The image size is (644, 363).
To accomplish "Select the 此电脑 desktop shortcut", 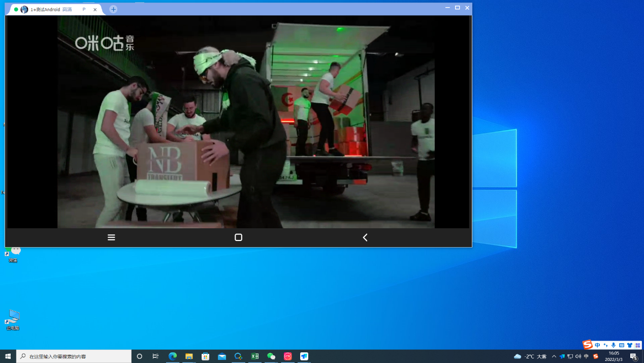I will pos(13,320).
